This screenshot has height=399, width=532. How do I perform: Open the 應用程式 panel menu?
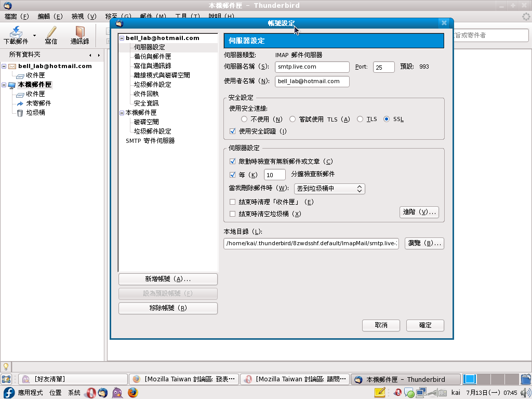31,393
